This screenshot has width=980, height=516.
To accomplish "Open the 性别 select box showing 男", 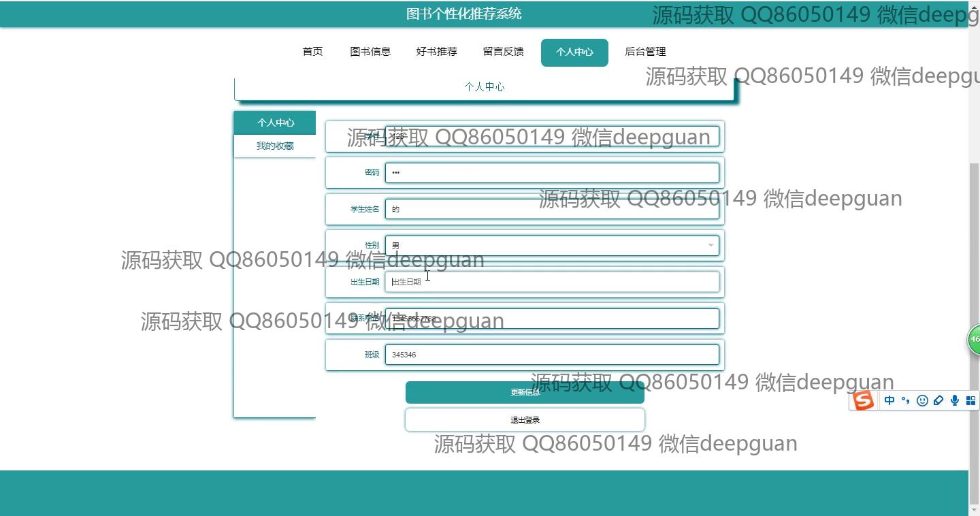I will click(x=544, y=245).
